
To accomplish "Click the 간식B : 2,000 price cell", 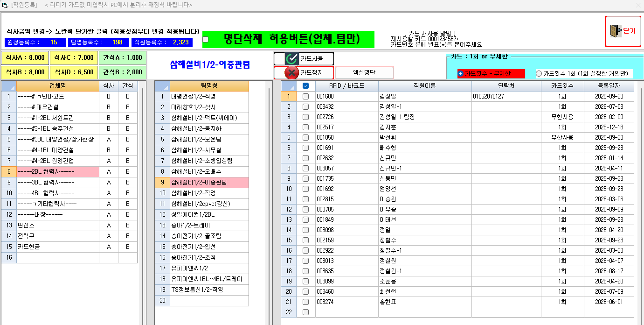I will 122,72.
